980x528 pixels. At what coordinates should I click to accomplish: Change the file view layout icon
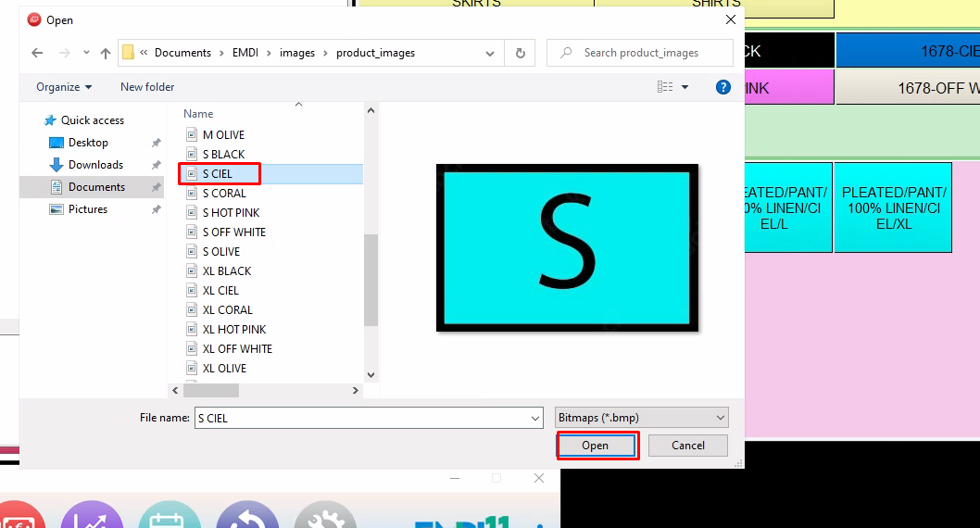pyautogui.click(x=665, y=87)
